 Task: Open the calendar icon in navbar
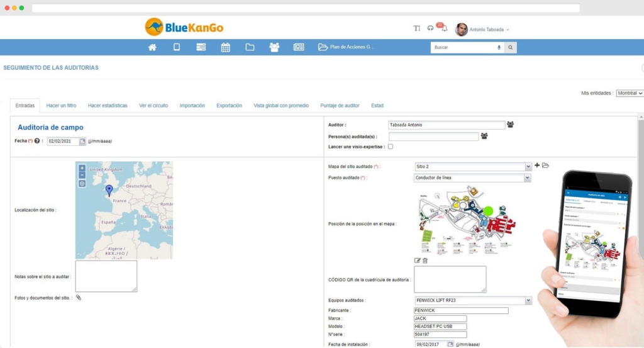coord(226,47)
